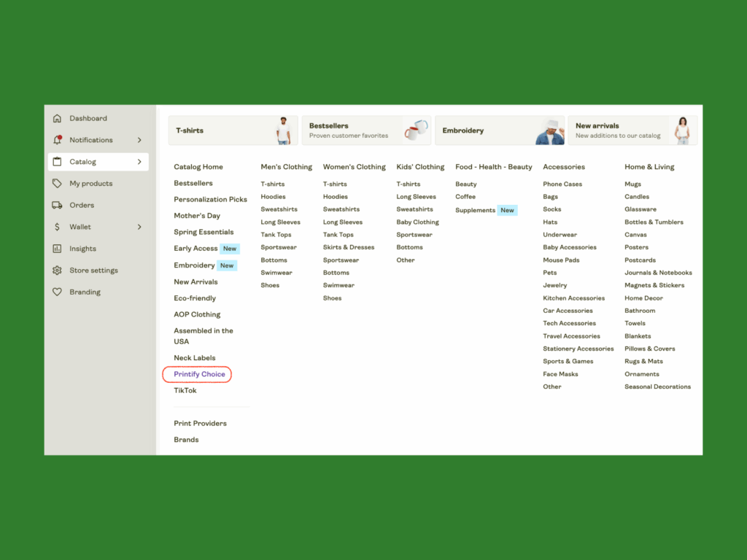Open the Accessories heading
The width and height of the screenshot is (747, 560).
coord(564,167)
